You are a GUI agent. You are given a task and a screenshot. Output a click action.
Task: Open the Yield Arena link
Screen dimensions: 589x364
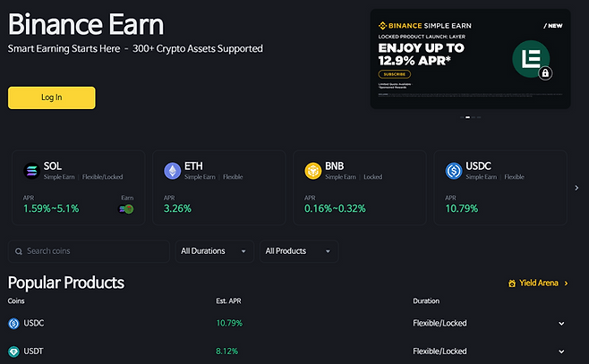click(539, 284)
